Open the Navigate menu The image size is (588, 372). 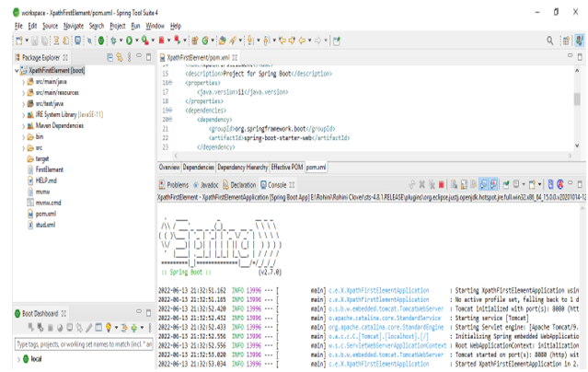tap(74, 26)
